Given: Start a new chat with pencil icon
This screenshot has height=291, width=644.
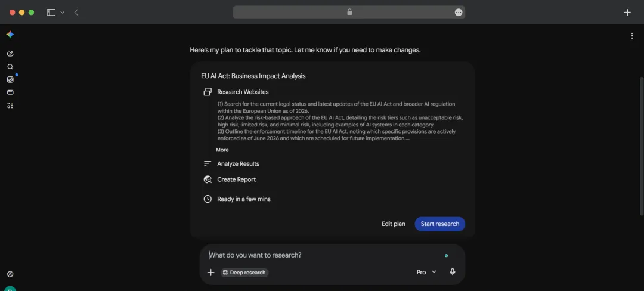Looking at the screenshot, I should pos(10,53).
